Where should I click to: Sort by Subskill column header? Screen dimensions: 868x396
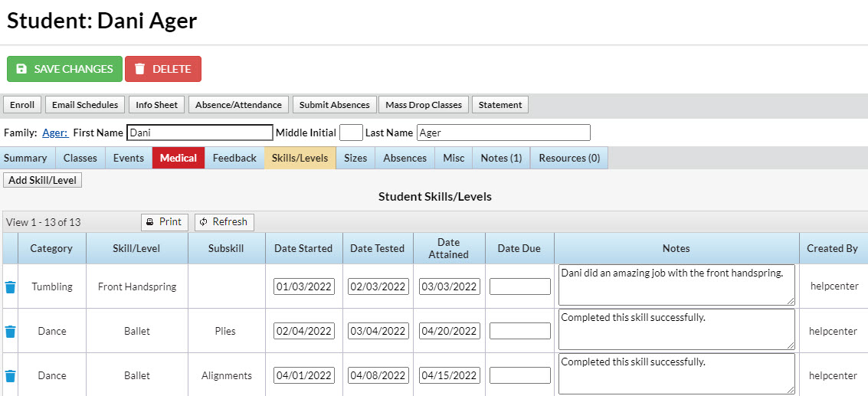coord(227,248)
